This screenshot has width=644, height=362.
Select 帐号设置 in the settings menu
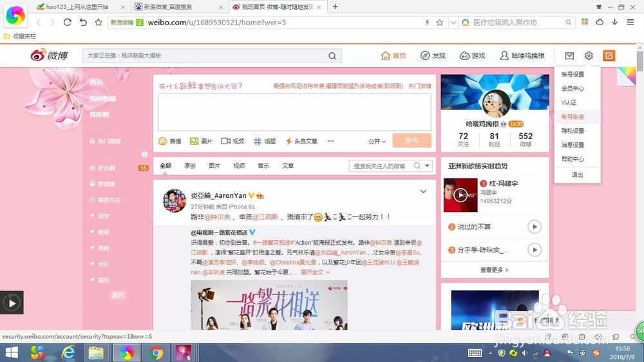coord(573,74)
